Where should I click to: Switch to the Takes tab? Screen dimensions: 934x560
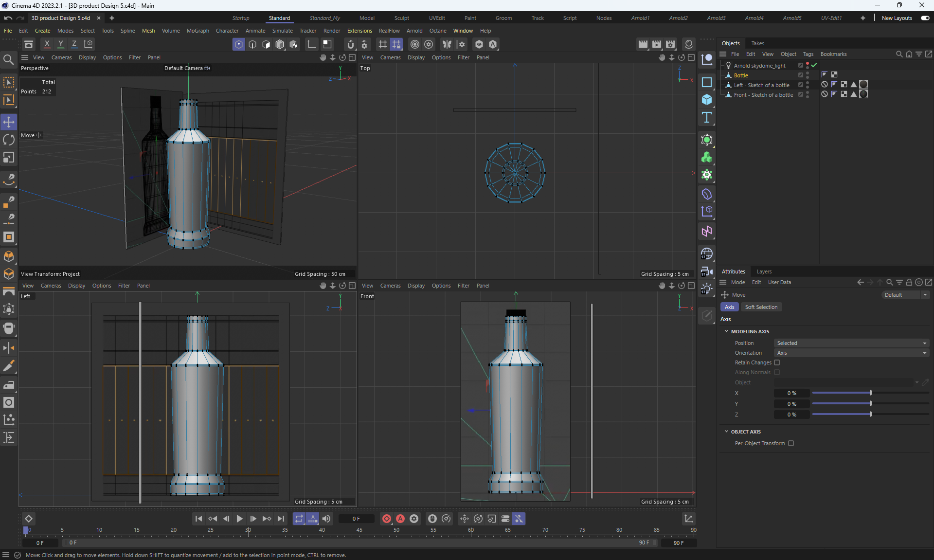[757, 43]
